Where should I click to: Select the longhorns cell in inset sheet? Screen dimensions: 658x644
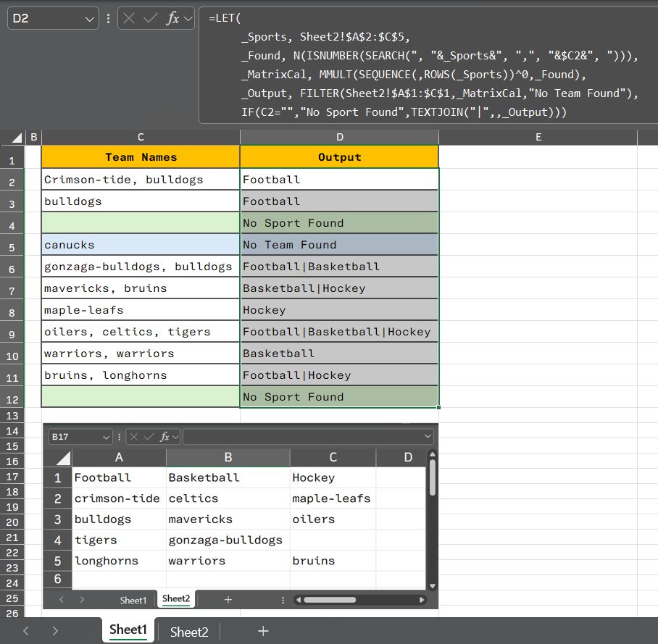click(119, 561)
